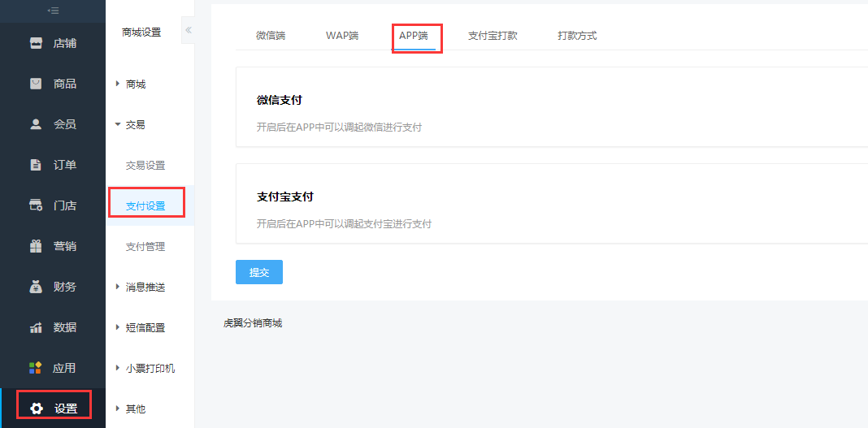Switch to the 微信端 tab
Viewport: 868px width, 428px height.
pyautogui.click(x=271, y=36)
